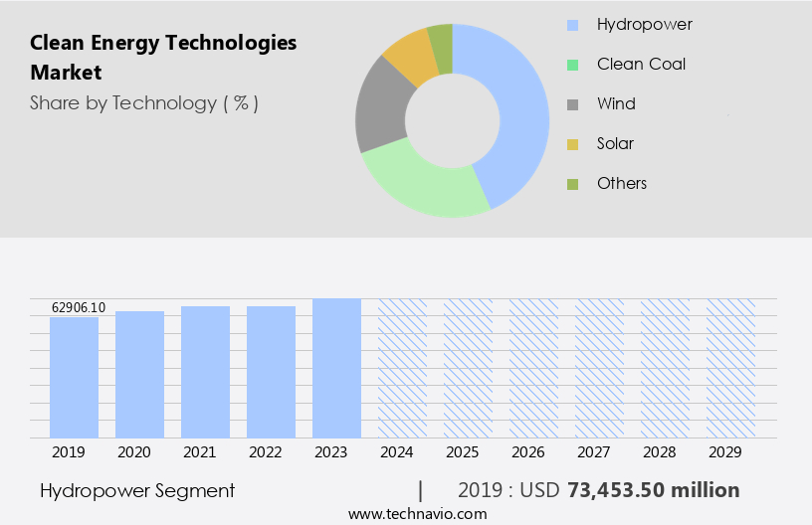This screenshot has height=525, width=812.
Task: Click the 2027 axis year label
Action: (594, 452)
